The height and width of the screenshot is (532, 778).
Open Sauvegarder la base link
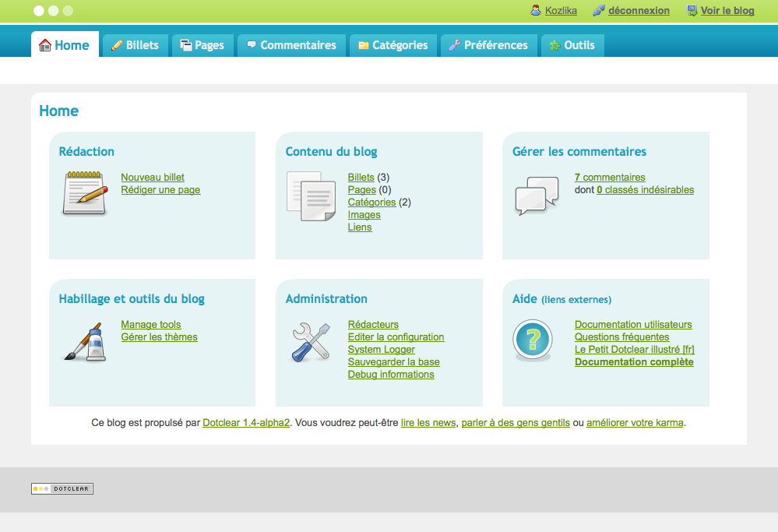point(393,362)
